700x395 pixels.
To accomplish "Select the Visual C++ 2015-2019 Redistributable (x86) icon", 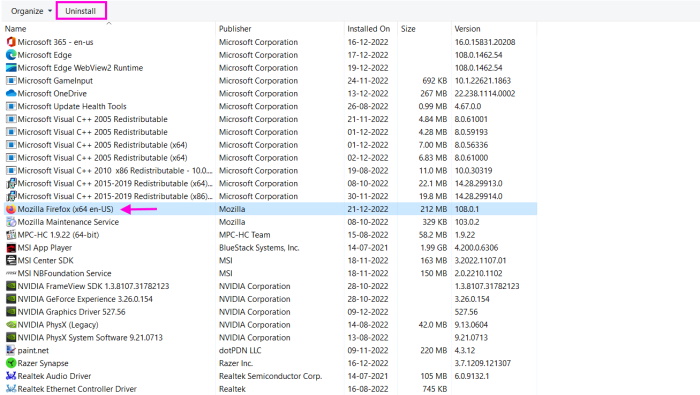I will coord(11,196).
